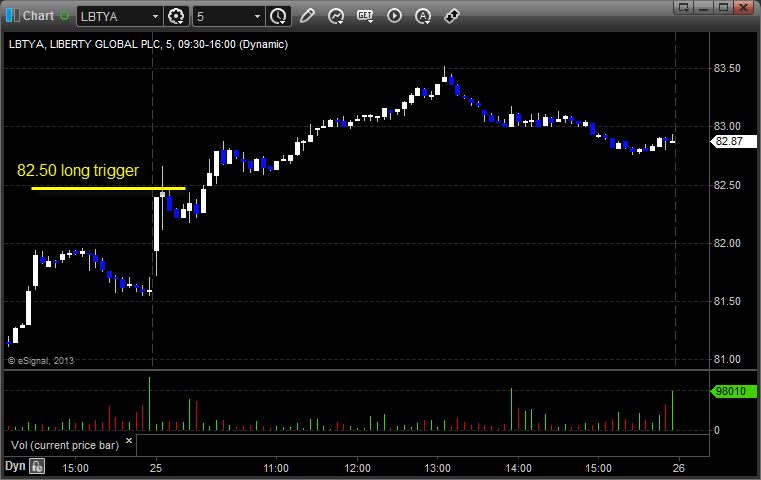The width and height of the screenshot is (761, 480).
Task: Click the 14:00 time axis label
Action: [518, 468]
